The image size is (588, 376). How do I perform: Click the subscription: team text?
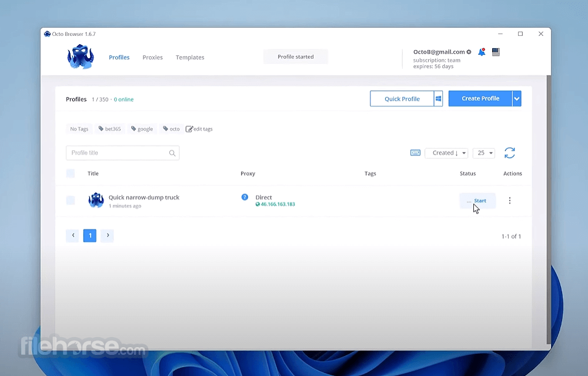tap(436, 60)
